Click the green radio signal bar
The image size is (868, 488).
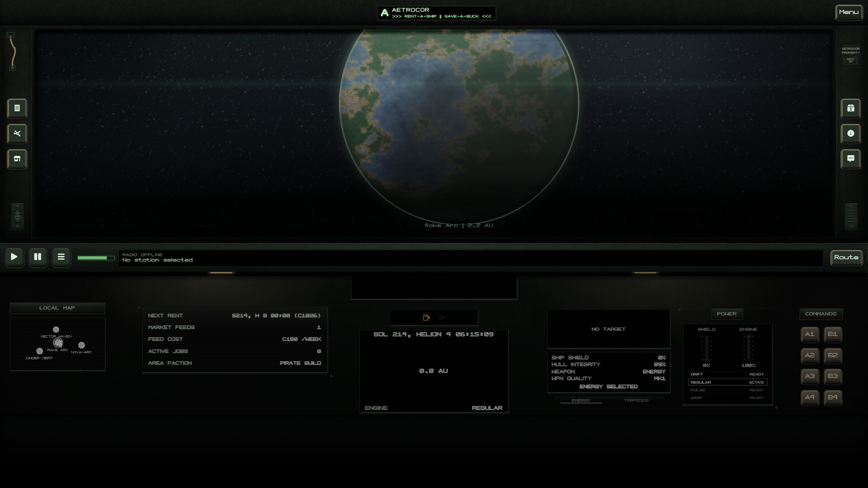pyautogui.click(x=95, y=258)
